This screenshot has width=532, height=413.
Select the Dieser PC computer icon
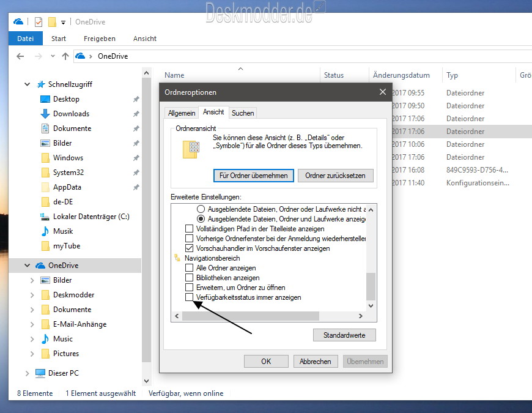(x=40, y=373)
